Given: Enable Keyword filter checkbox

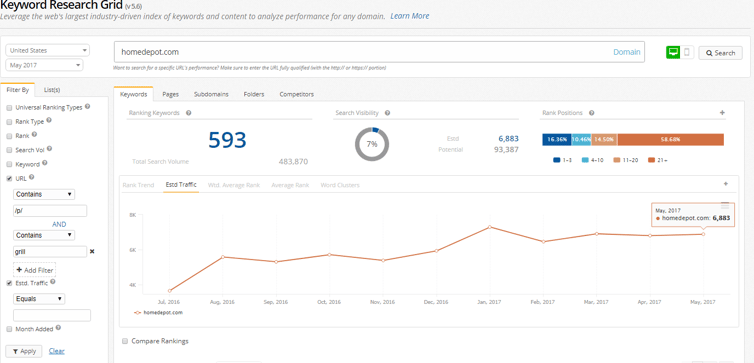Looking at the screenshot, I should pos(9,164).
